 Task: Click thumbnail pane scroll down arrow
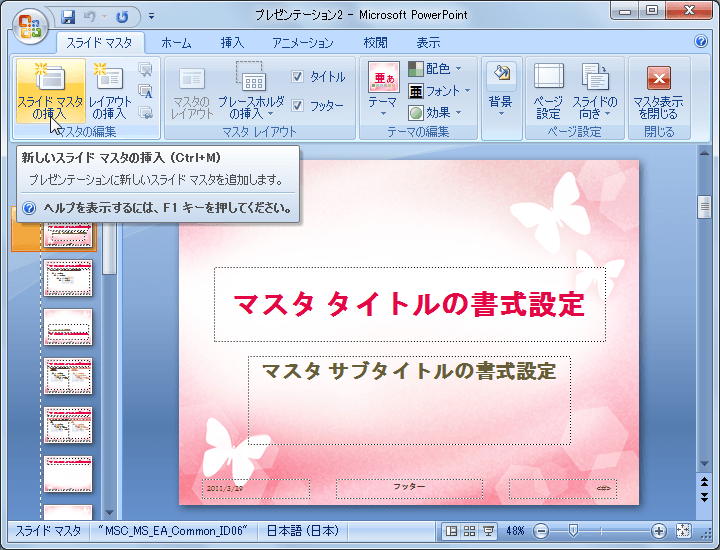[x=109, y=512]
